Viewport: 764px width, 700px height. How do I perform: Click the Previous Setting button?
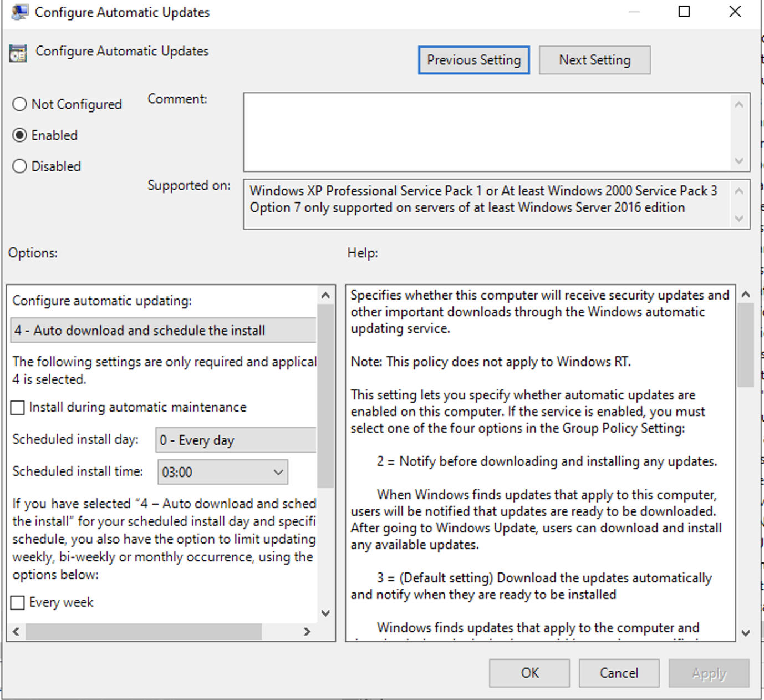[x=473, y=59]
